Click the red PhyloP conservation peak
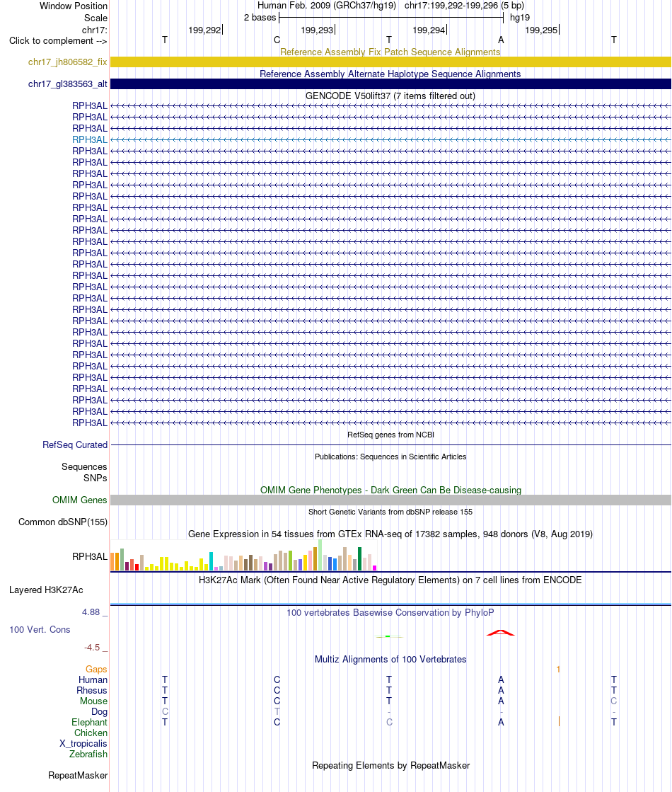Screen dimensions: 672x792 [500, 633]
